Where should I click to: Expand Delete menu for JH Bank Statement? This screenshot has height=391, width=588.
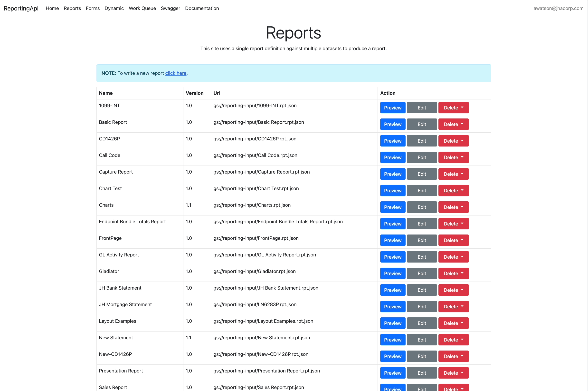point(453,290)
